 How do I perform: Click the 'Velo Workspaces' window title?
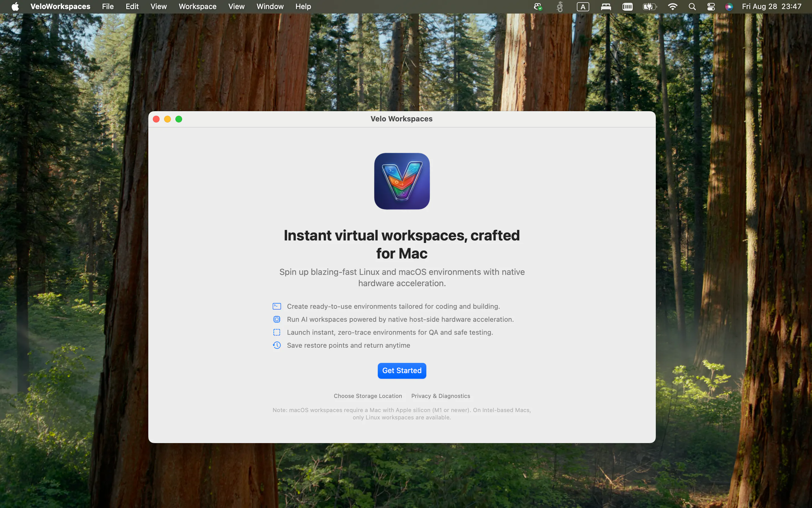pyautogui.click(x=401, y=119)
